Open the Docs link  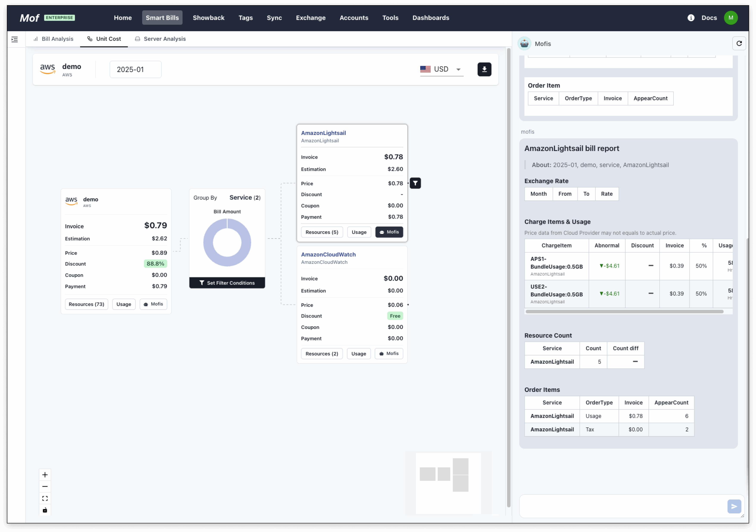point(709,18)
